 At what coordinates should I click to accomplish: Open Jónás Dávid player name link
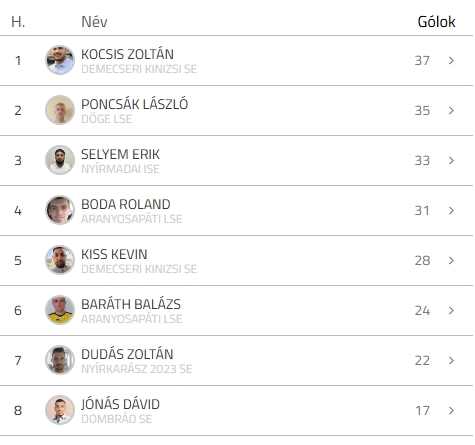(x=121, y=404)
